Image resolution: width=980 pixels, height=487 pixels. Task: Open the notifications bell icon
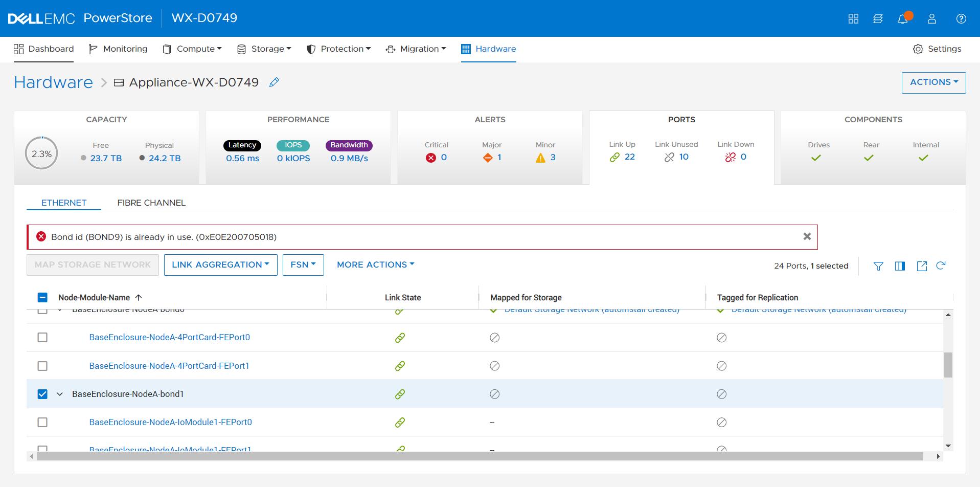(903, 19)
